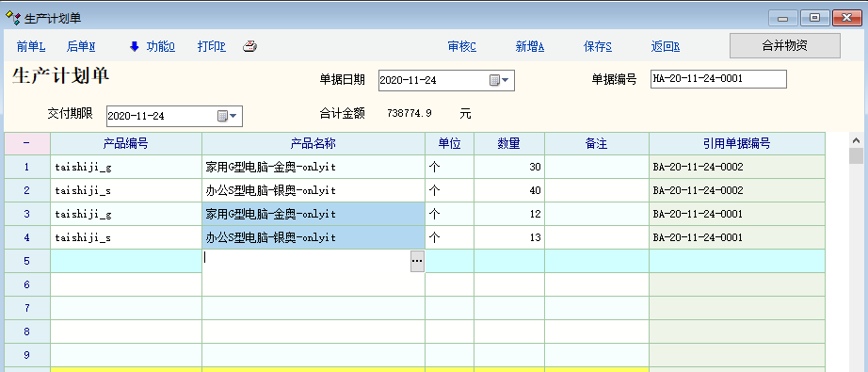Click 办公S型电脑-银奥-onlyit in row 2
Image resolution: width=868 pixels, height=372 pixels.
coord(271,190)
